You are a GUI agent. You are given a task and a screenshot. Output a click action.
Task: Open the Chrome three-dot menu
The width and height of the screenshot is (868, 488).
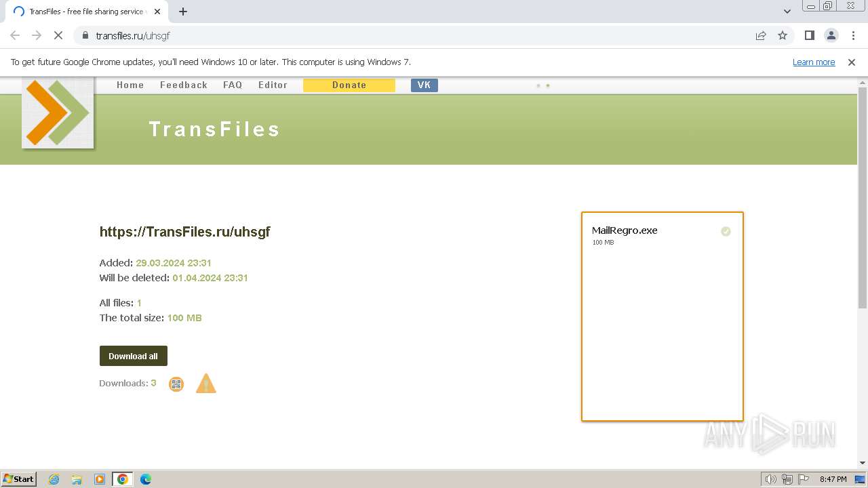pos(853,35)
